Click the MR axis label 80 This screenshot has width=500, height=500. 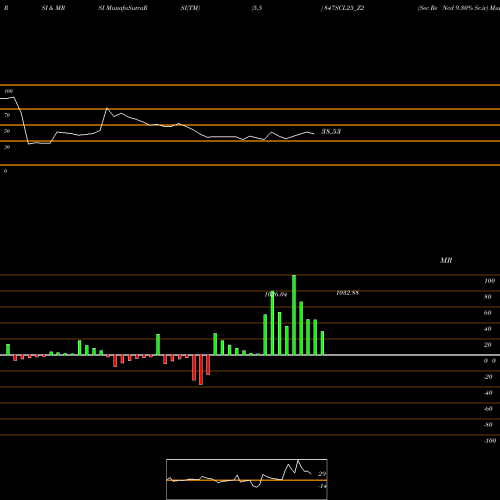488,297
